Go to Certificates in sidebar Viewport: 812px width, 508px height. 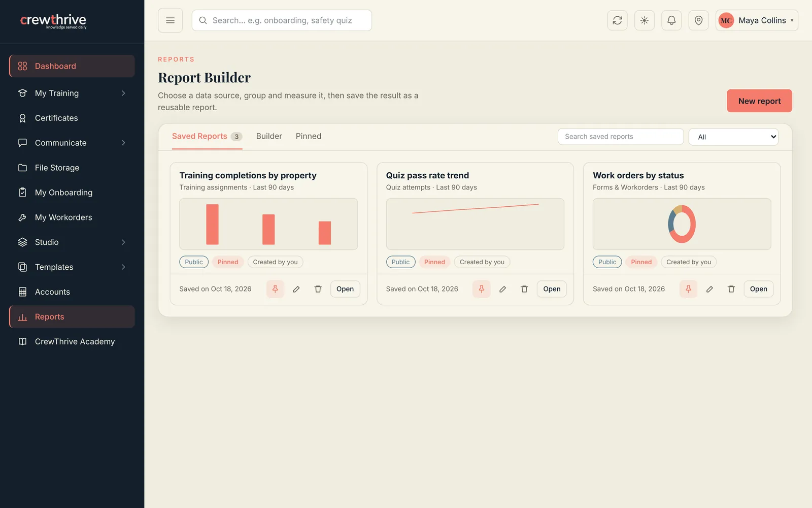pyautogui.click(x=72, y=118)
